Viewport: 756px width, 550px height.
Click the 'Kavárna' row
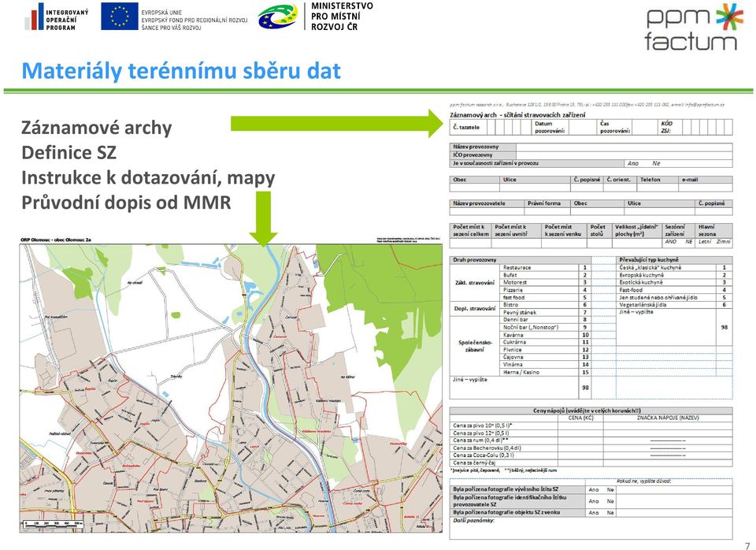[x=545, y=334]
